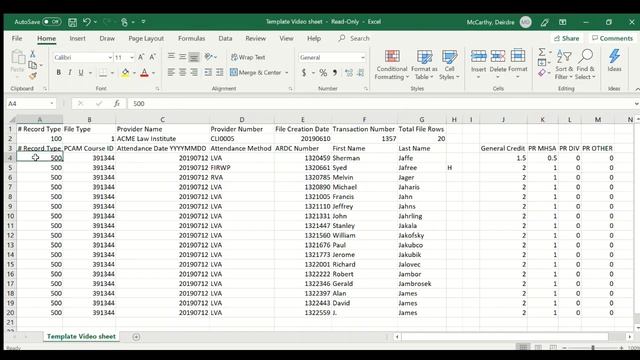Click the Save icon in title bar

72,22
